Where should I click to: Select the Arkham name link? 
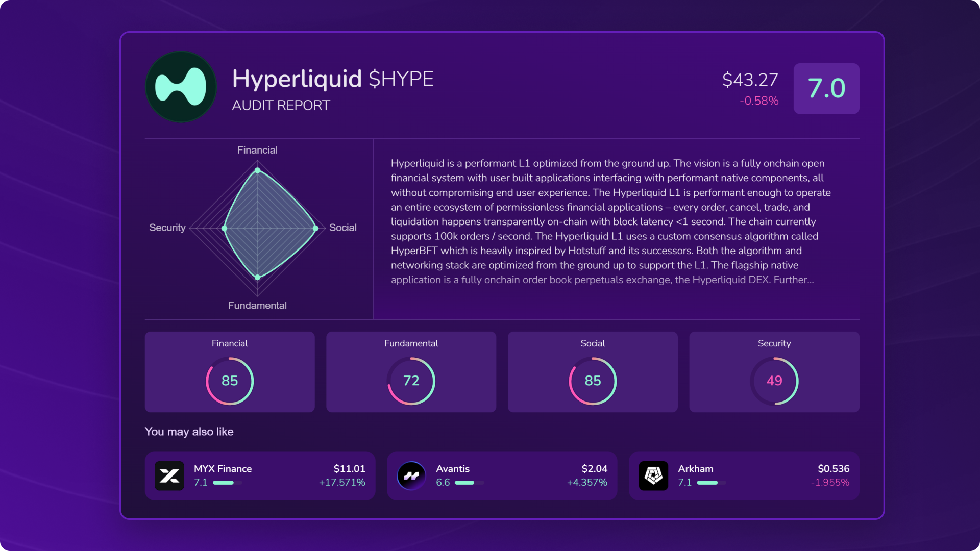pyautogui.click(x=696, y=469)
